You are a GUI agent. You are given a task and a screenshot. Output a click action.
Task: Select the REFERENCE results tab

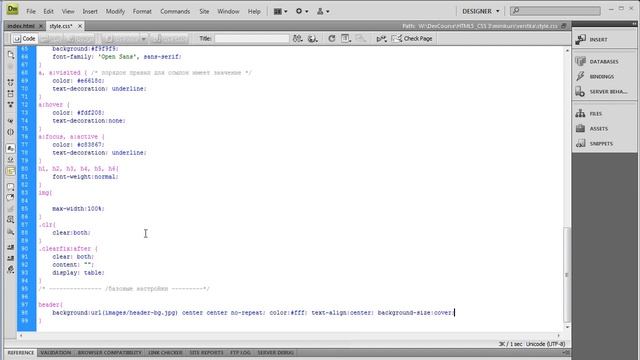pos(21,353)
